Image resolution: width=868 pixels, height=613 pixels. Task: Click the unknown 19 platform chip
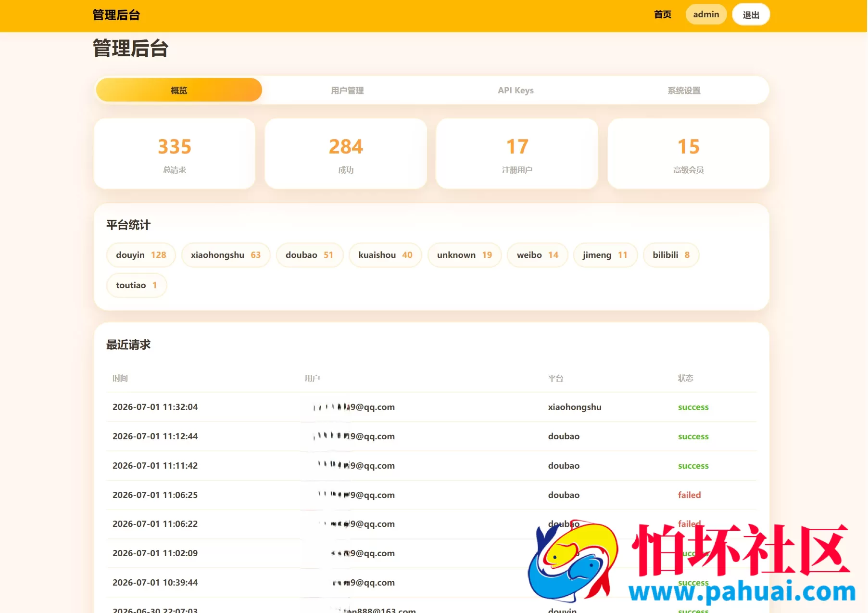tap(465, 255)
